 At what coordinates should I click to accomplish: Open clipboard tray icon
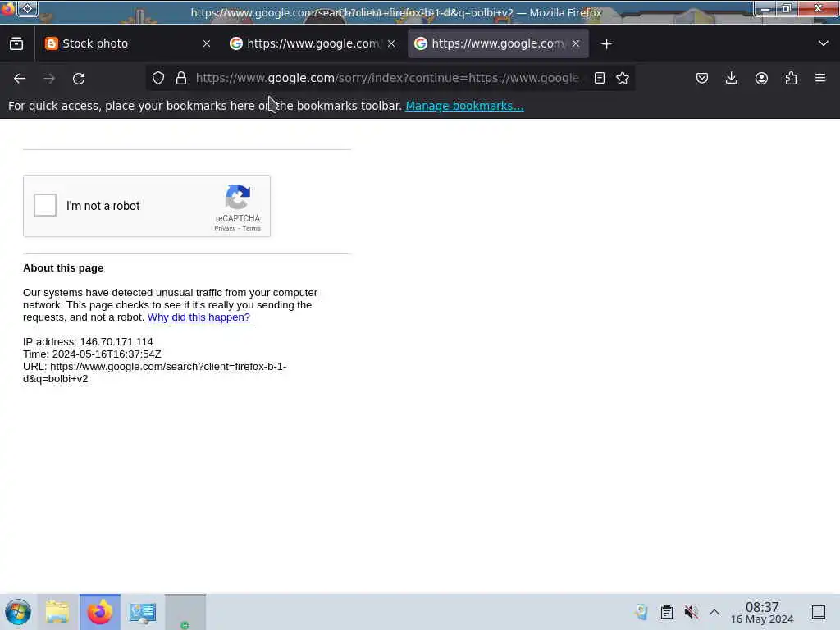click(x=666, y=612)
